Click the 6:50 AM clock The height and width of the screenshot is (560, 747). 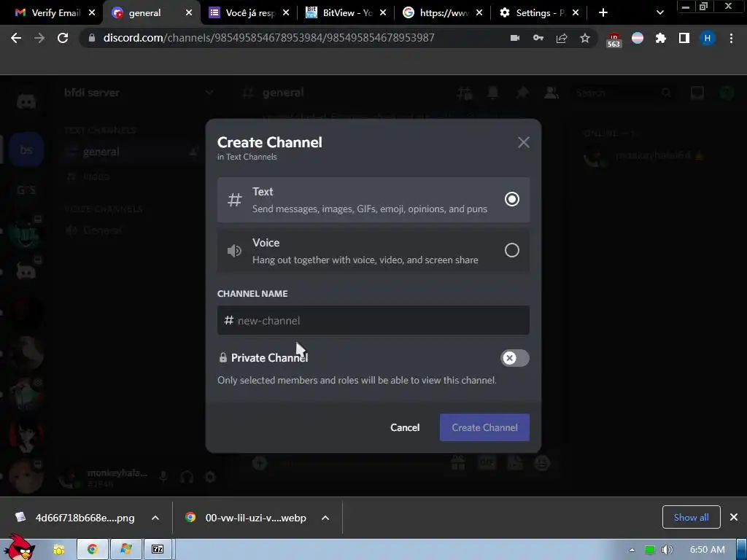pyautogui.click(x=708, y=550)
